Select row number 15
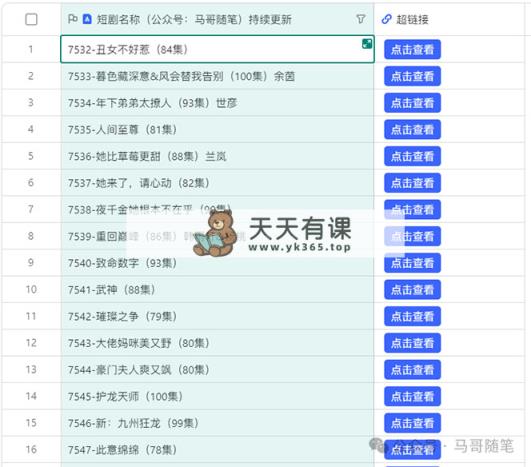Image resolution: width=531 pixels, height=467 pixels. pos(31,423)
